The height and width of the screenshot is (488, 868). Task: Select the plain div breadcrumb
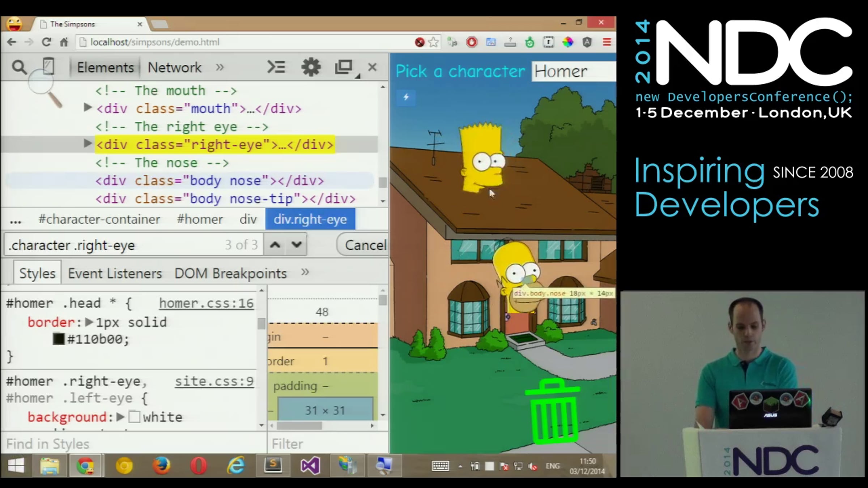248,219
